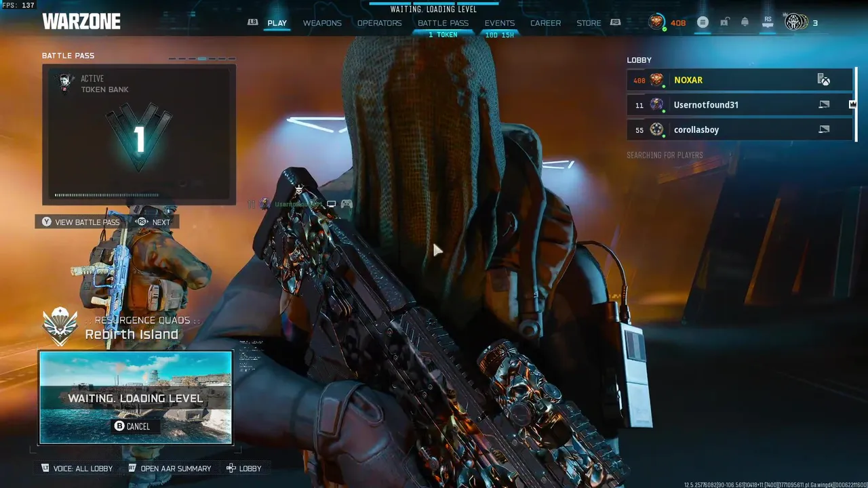Click the controller icon on the operator nameplate

pos(347,204)
